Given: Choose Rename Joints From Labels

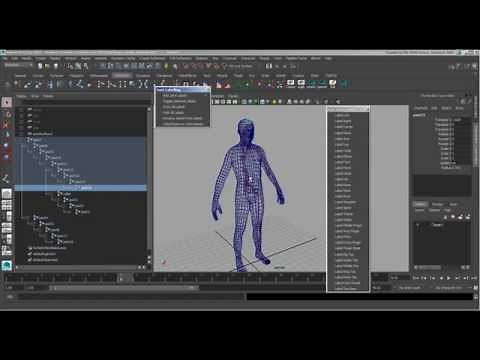Looking at the screenshot, I should click(182, 118).
